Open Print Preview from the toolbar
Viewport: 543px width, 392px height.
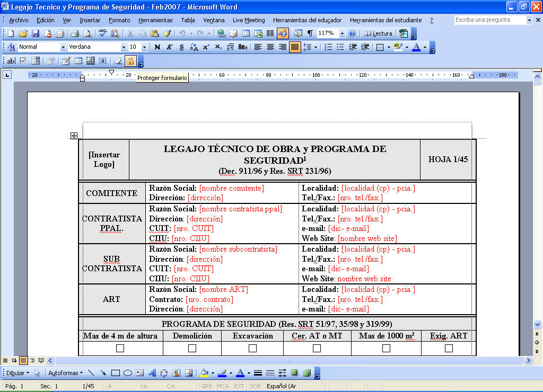87,33
